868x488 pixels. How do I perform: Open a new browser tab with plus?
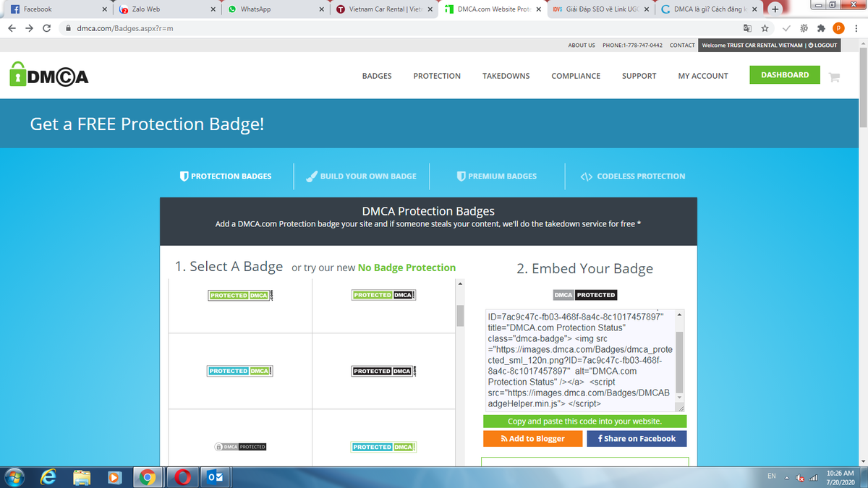775,9
